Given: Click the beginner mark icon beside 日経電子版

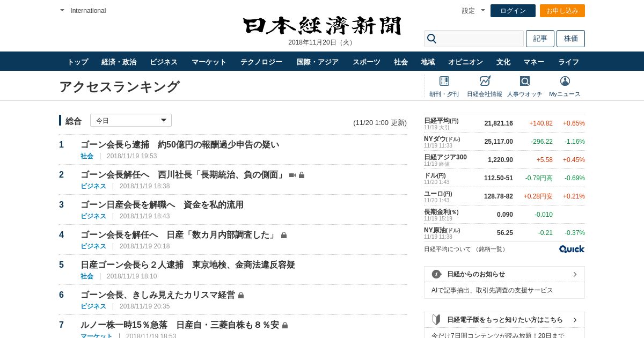Looking at the screenshot, I should click(436, 320).
